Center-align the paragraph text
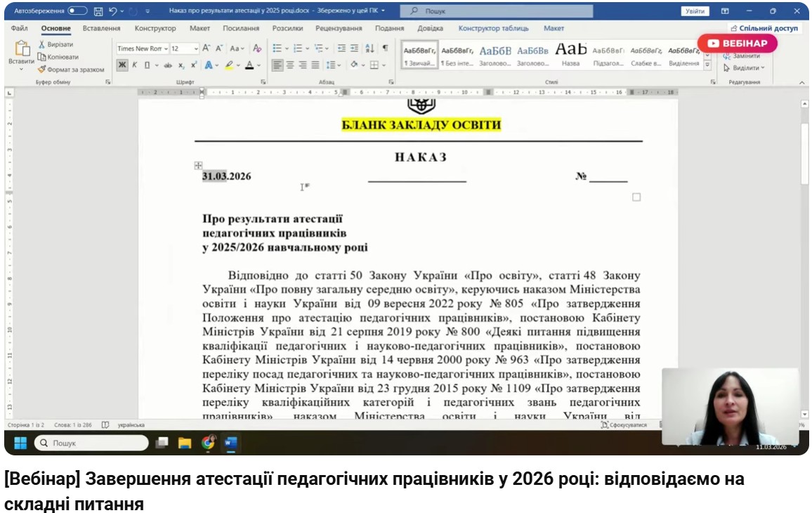 point(290,65)
